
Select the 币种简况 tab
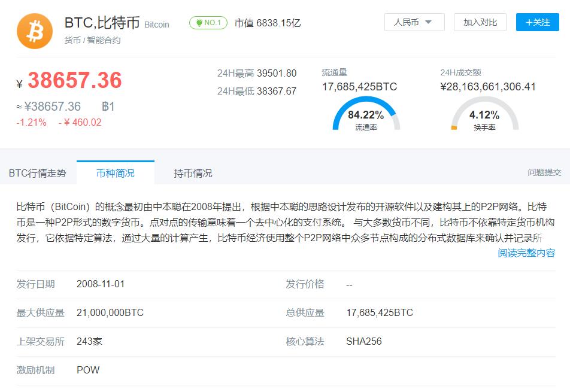[115, 173]
